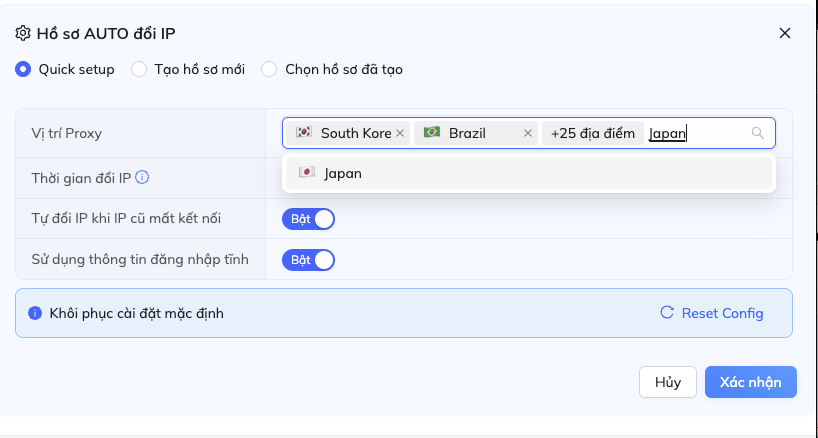Disable the static login info switch

pos(308,260)
